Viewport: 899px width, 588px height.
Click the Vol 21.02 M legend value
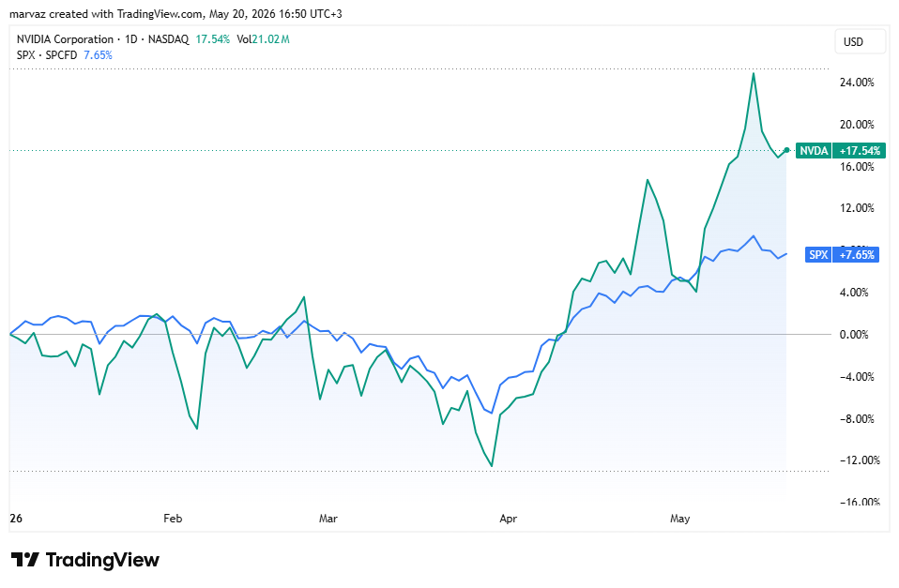[263, 39]
